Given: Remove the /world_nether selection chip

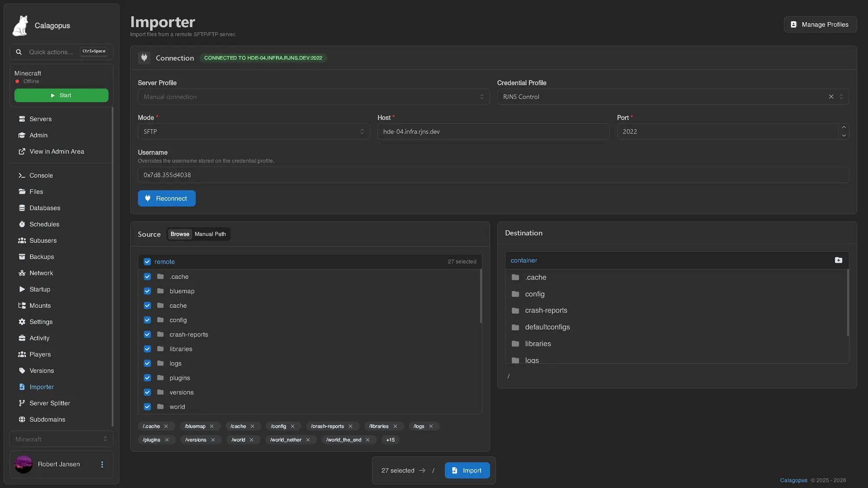Looking at the screenshot, I should 308,440.
